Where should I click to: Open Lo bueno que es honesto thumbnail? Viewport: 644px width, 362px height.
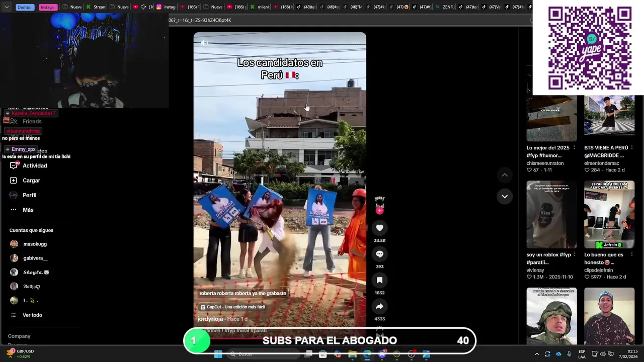coord(609,214)
